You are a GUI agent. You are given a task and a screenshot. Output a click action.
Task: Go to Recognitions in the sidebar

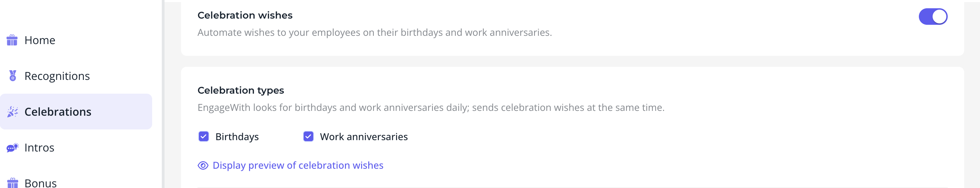76,76
